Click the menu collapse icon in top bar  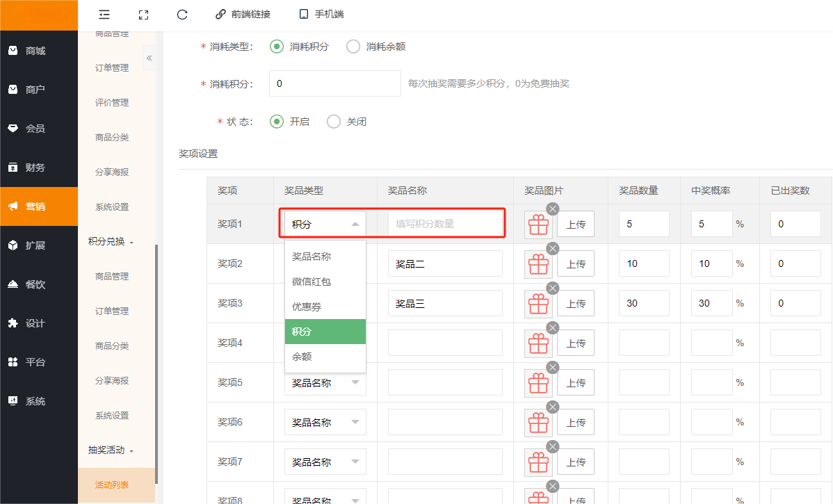click(x=104, y=14)
